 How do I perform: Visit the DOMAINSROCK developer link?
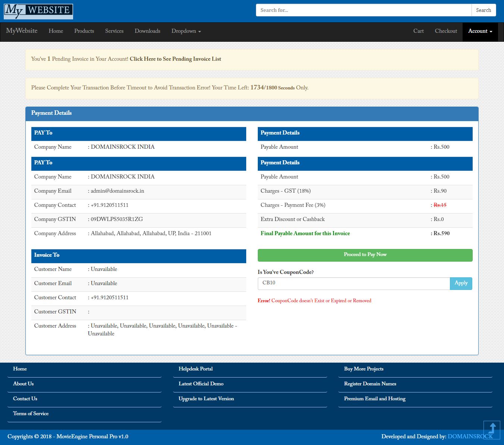(465, 436)
